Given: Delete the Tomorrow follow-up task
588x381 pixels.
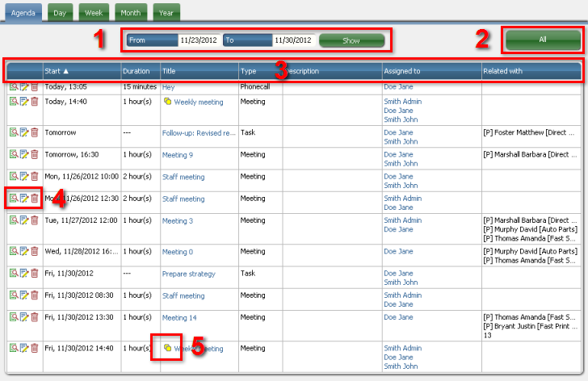Looking at the screenshot, I should pos(34,132).
